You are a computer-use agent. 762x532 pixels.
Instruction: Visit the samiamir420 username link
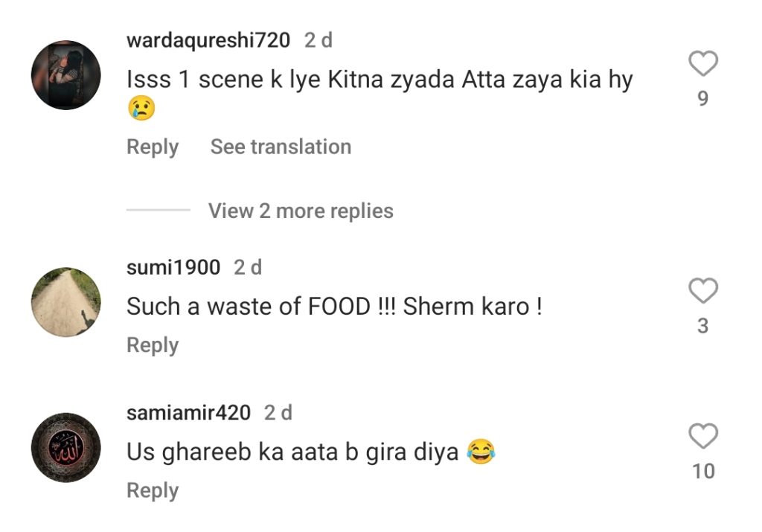click(x=188, y=412)
